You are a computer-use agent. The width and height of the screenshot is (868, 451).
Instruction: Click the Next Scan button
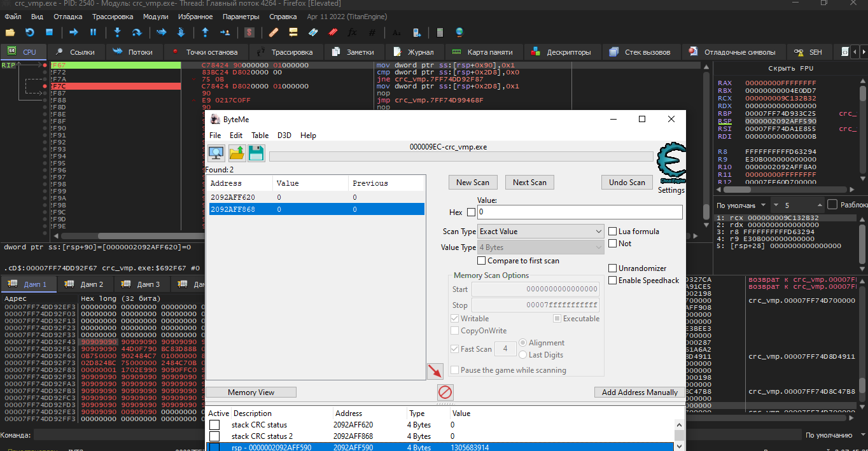coord(529,183)
